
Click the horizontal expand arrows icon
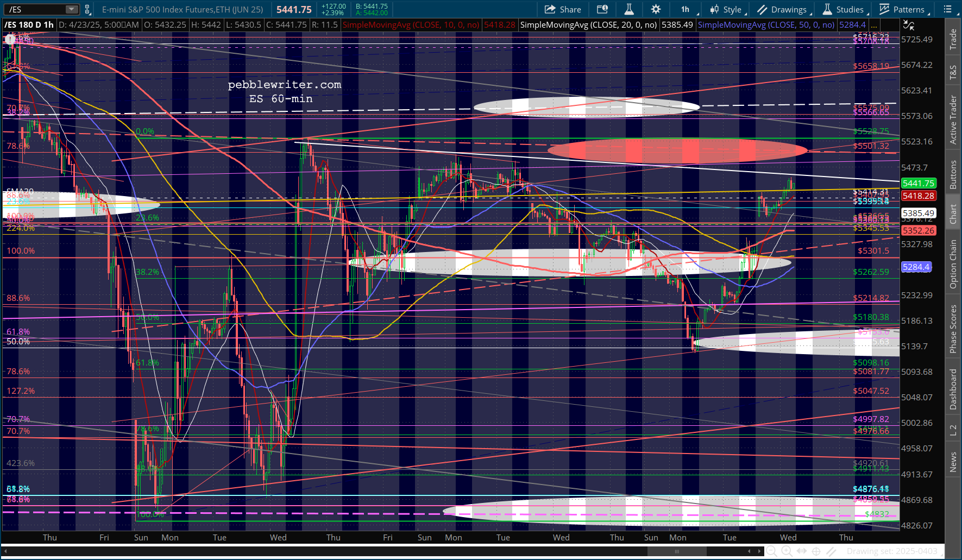801,551
